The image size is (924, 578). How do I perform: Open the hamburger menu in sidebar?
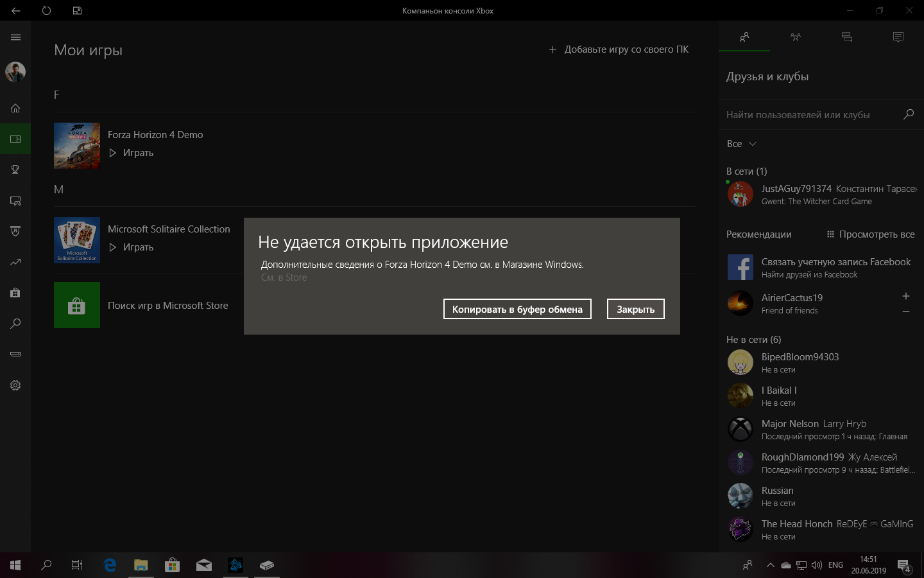point(15,37)
